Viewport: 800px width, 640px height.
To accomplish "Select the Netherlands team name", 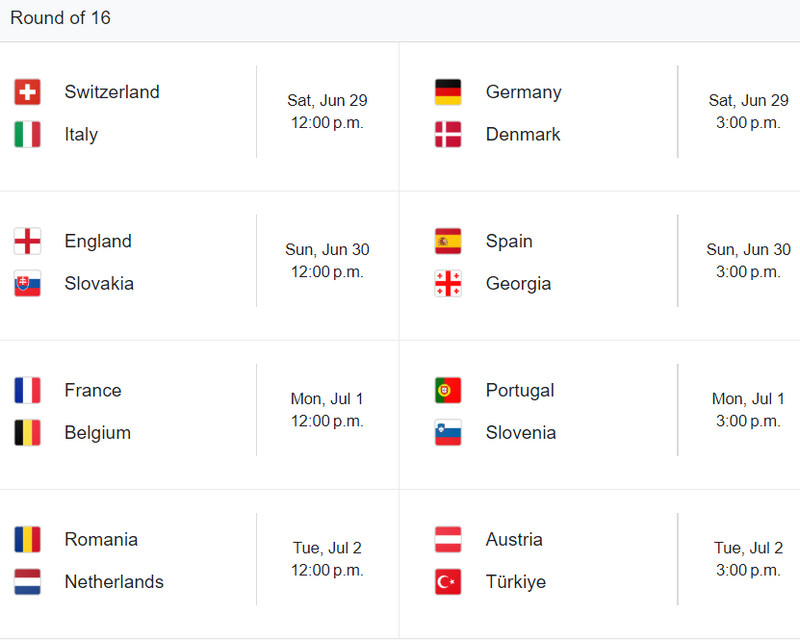I will click(x=114, y=582).
